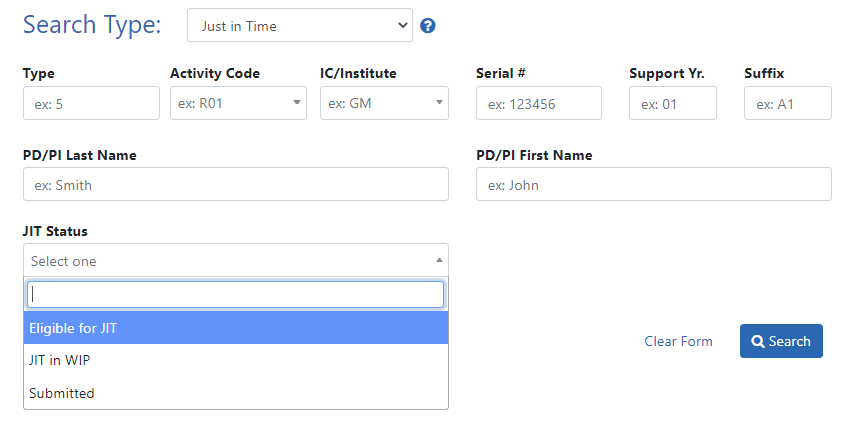Expand the Activity Code dropdown arrow
847x422 pixels.
(297, 103)
